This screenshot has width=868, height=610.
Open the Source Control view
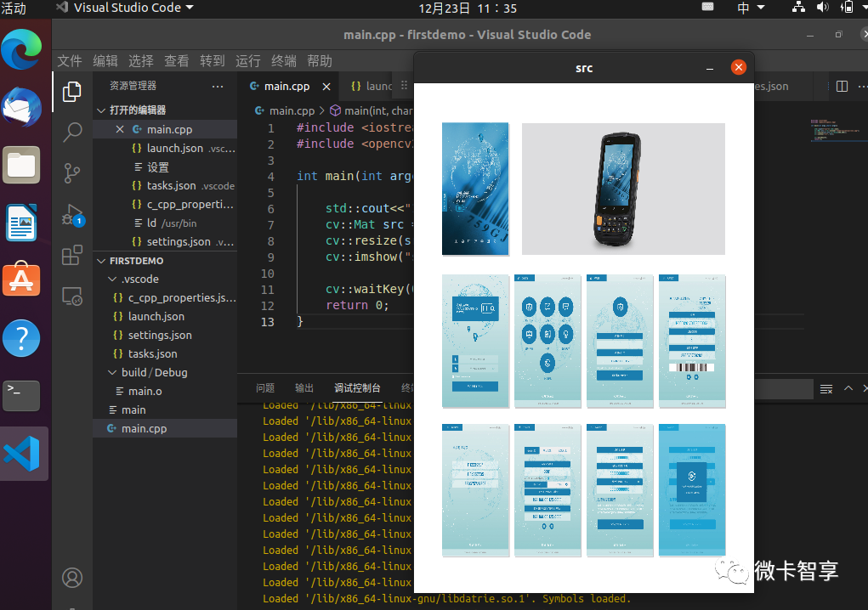[72, 173]
